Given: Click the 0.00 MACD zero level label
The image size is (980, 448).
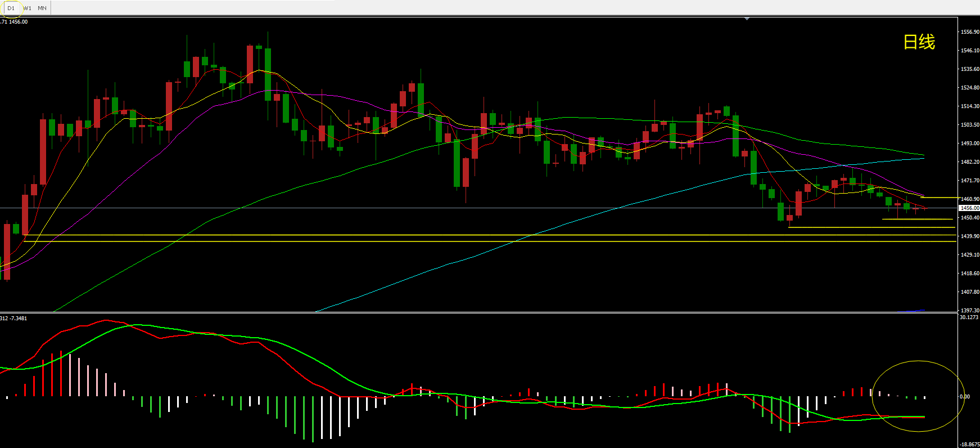Looking at the screenshot, I should (x=964, y=397).
